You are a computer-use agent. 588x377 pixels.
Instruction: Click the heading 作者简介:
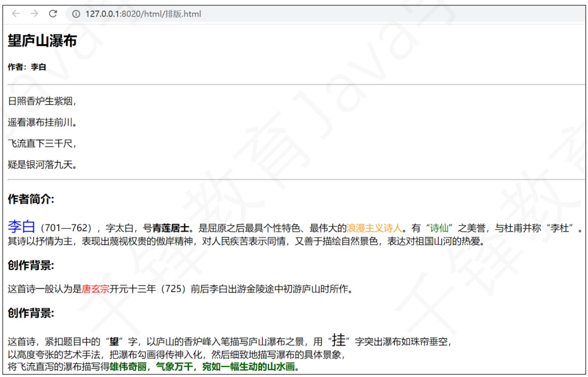point(31,199)
